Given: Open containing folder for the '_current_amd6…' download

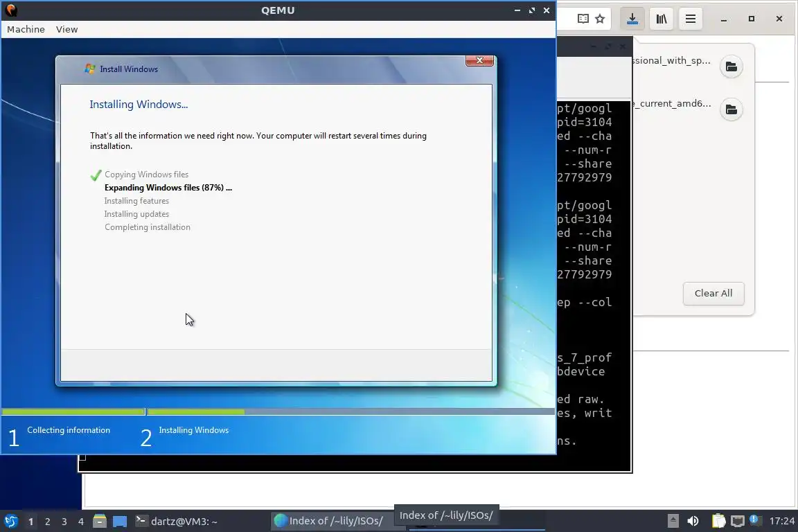Looking at the screenshot, I should point(731,109).
